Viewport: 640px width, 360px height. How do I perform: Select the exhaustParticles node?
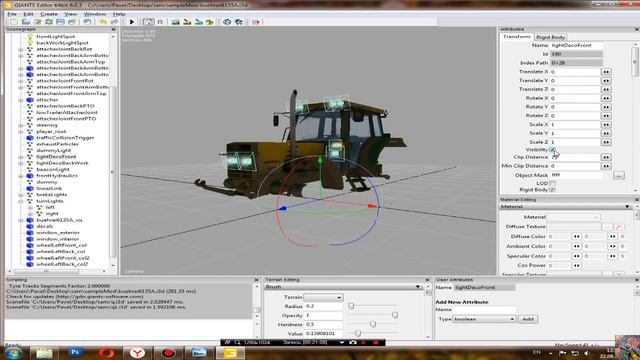pos(57,144)
